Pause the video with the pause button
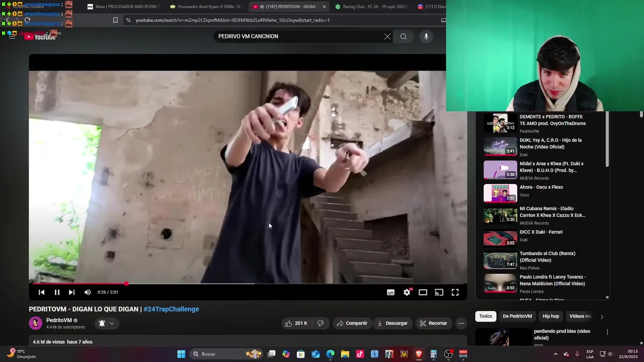 (57, 292)
